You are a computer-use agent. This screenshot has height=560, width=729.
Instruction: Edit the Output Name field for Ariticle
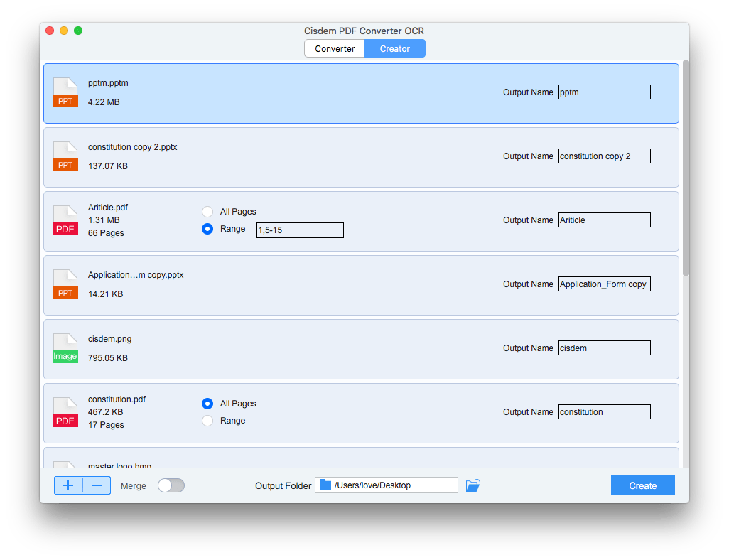click(605, 220)
